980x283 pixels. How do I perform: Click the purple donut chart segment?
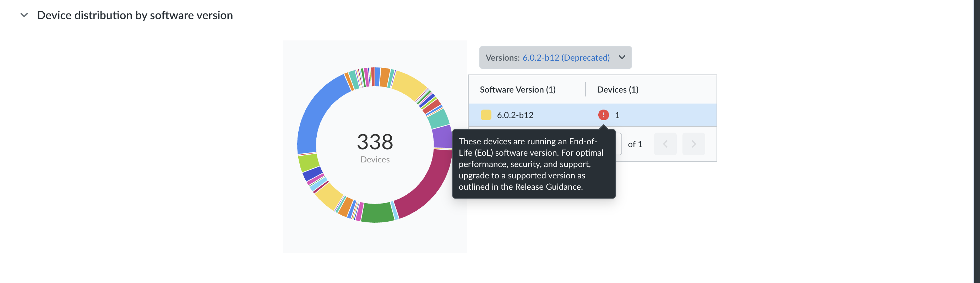coord(442,137)
